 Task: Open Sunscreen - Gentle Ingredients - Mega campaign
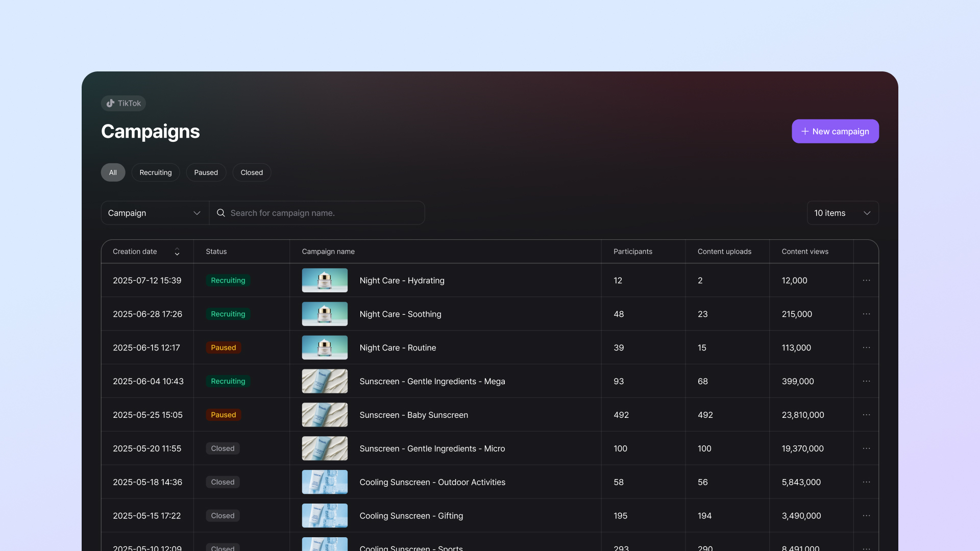[432, 381]
